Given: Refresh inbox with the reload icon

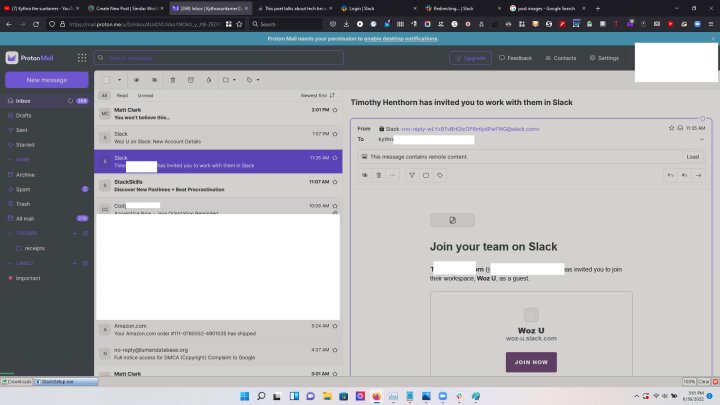Looking at the screenshot, I should click(x=70, y=101).
